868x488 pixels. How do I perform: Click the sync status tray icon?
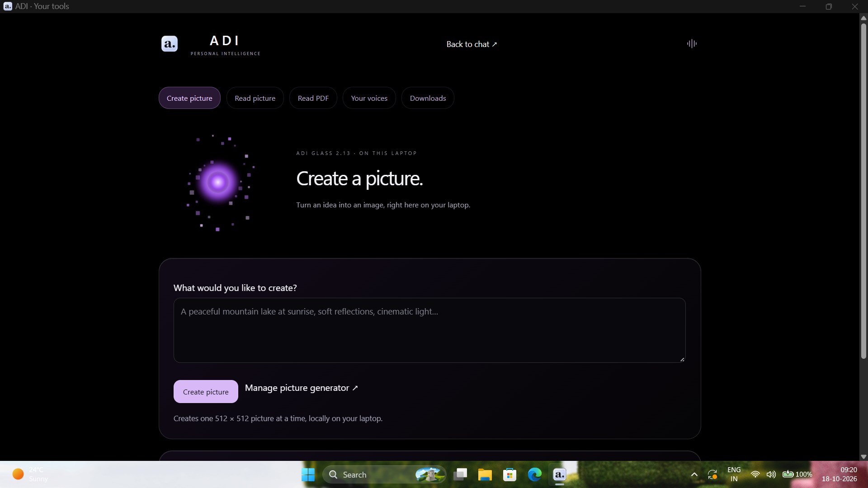point(712,474)
